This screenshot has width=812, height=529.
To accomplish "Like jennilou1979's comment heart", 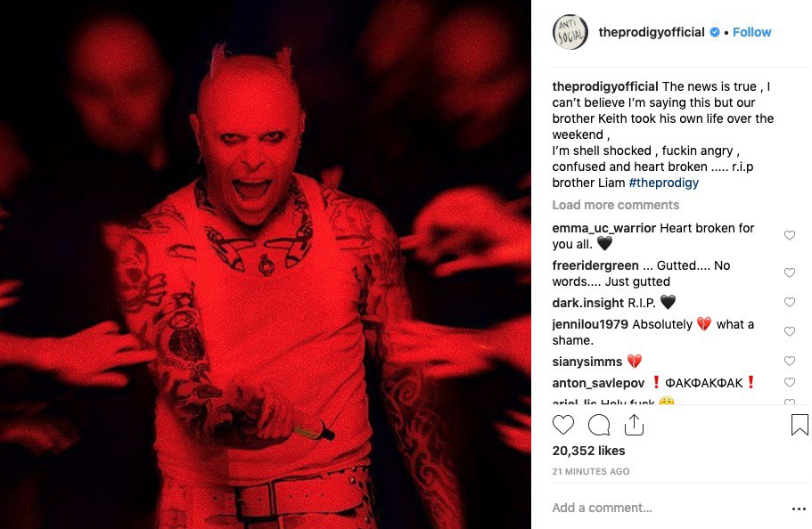I will (x=789, y=332).
